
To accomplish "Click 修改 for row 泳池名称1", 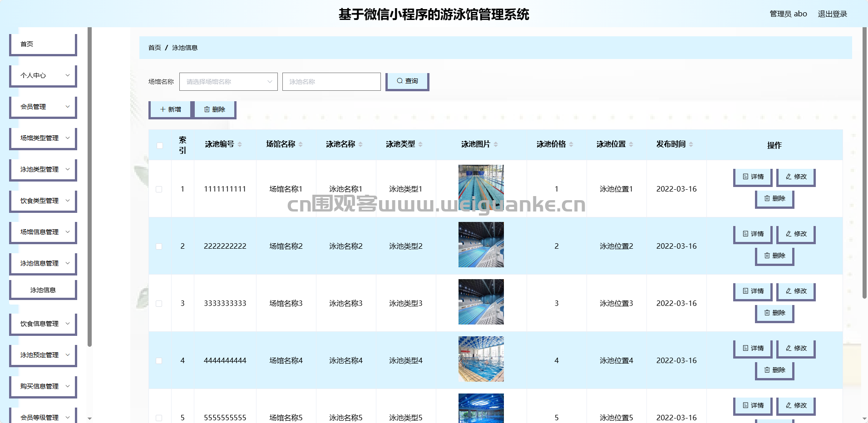I will click(x=796, y=177).
